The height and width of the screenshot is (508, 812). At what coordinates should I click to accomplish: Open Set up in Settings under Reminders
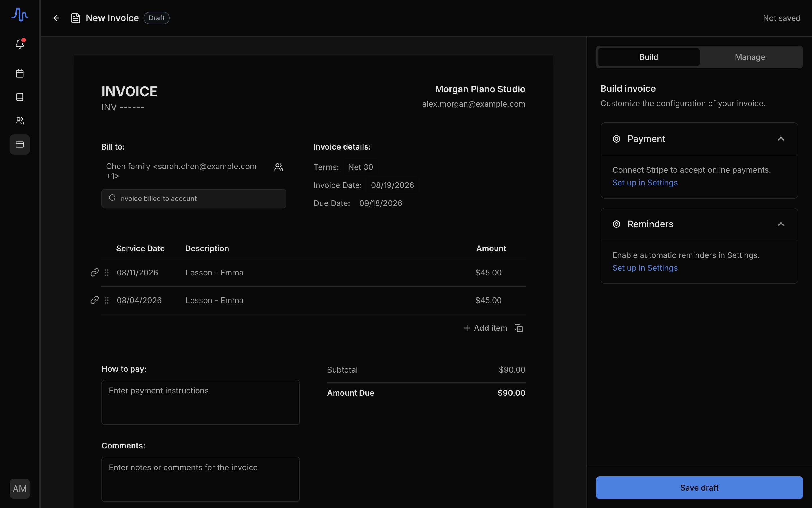tap(645, 268)
